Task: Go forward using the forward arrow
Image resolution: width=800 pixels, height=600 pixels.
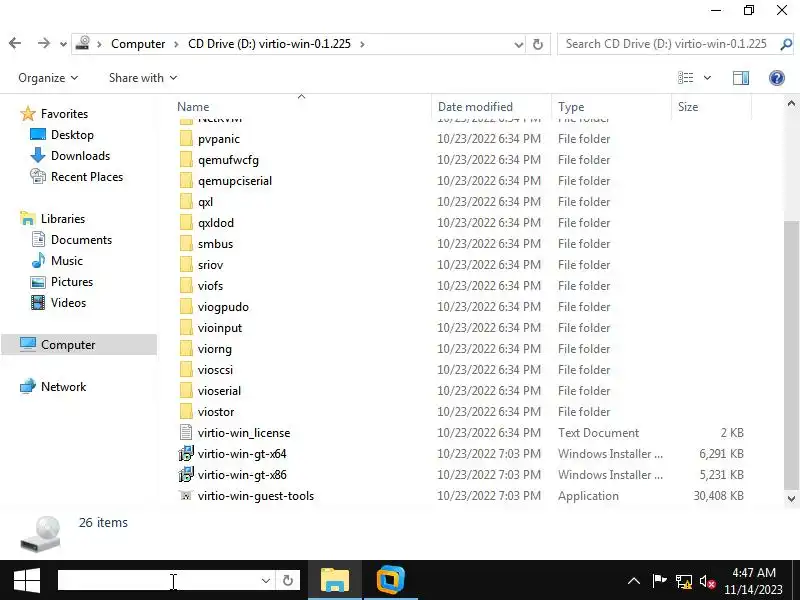Action: click(43, 43)
